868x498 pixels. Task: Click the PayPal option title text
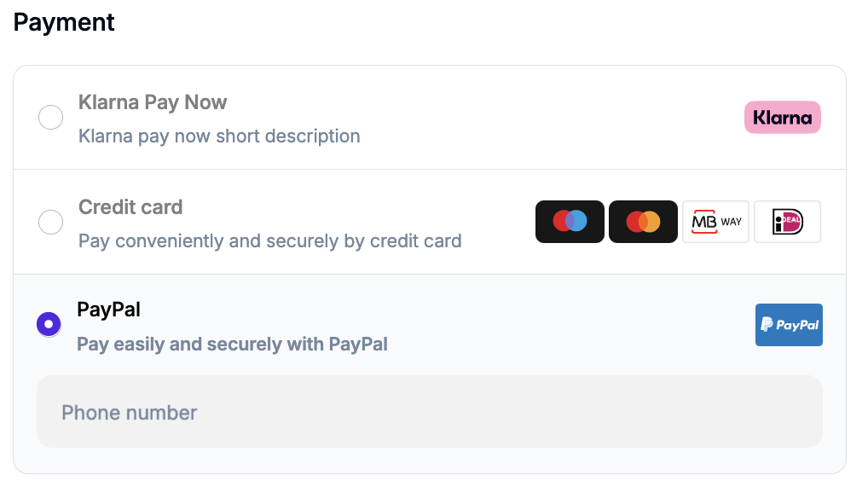coord(108,310)
